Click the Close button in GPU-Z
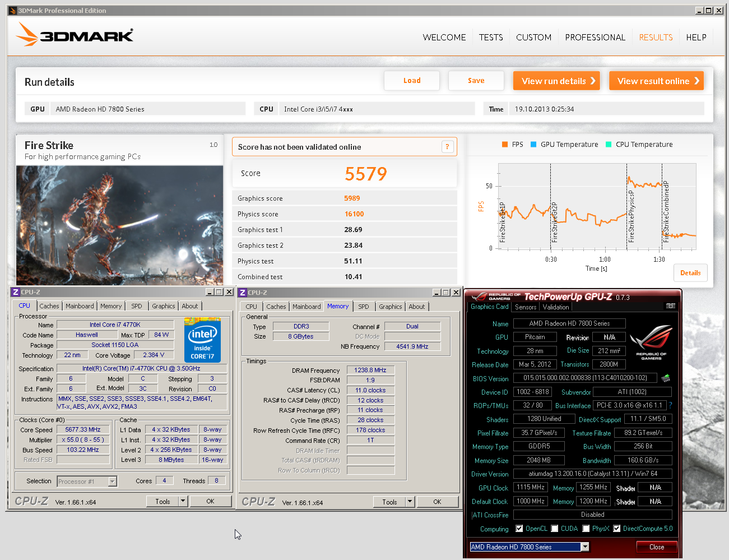729x560 pixels. [657, 547]
